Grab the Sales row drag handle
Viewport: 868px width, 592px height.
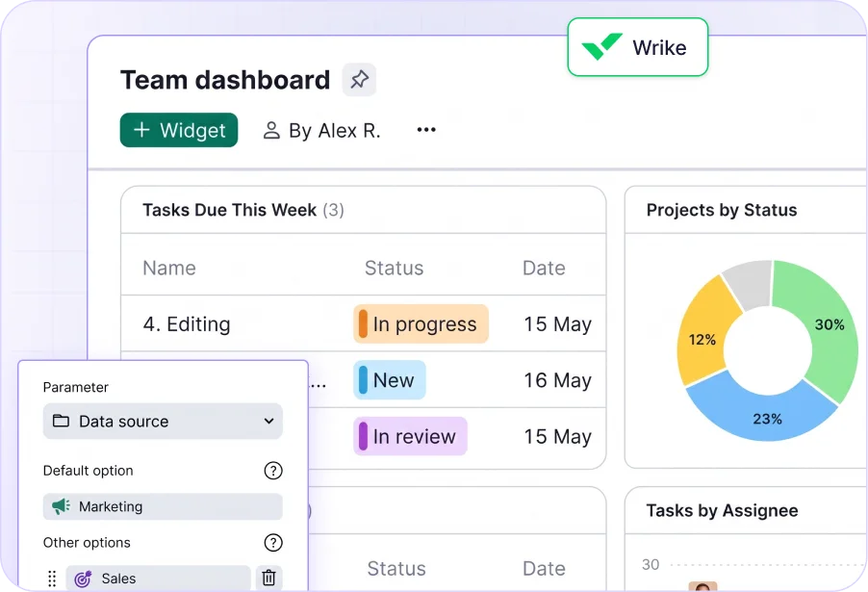tap(52, 579)
